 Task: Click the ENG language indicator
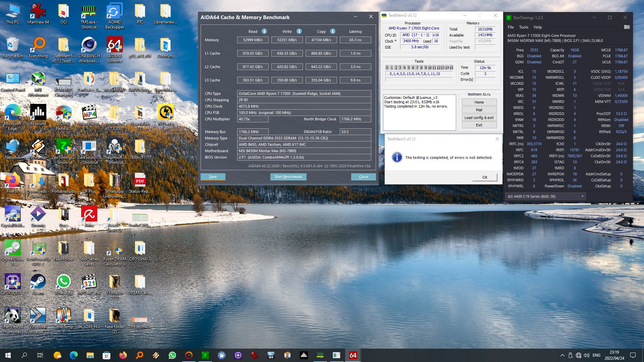596,355
